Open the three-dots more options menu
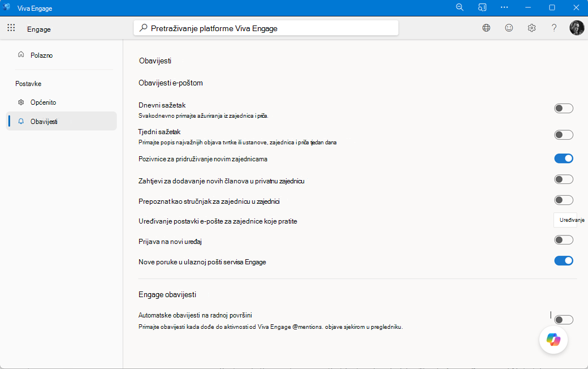 coord(504,7)
